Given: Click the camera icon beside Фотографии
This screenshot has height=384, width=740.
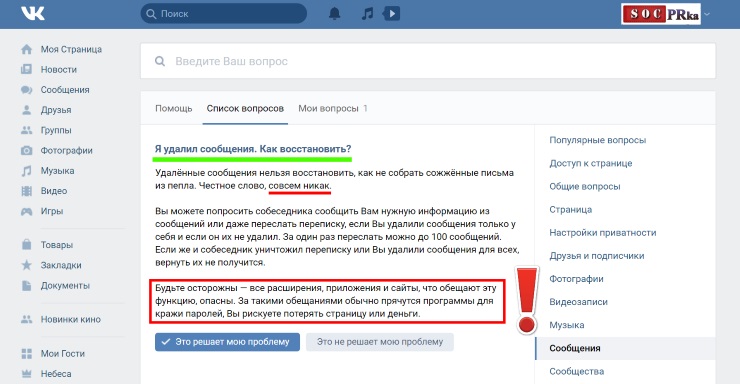Looking at the screenshot, I should click(26, 150).
